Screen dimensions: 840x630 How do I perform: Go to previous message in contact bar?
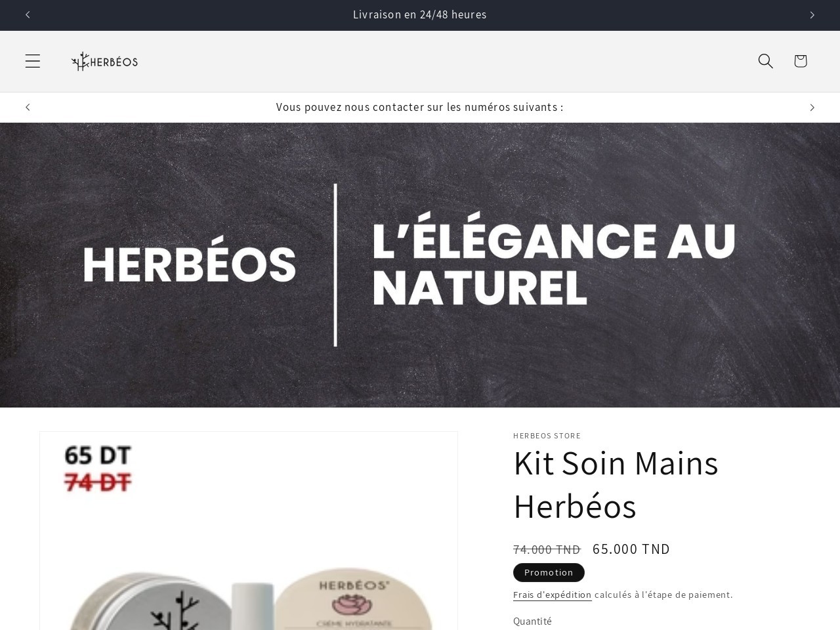[x=28, y=107]
